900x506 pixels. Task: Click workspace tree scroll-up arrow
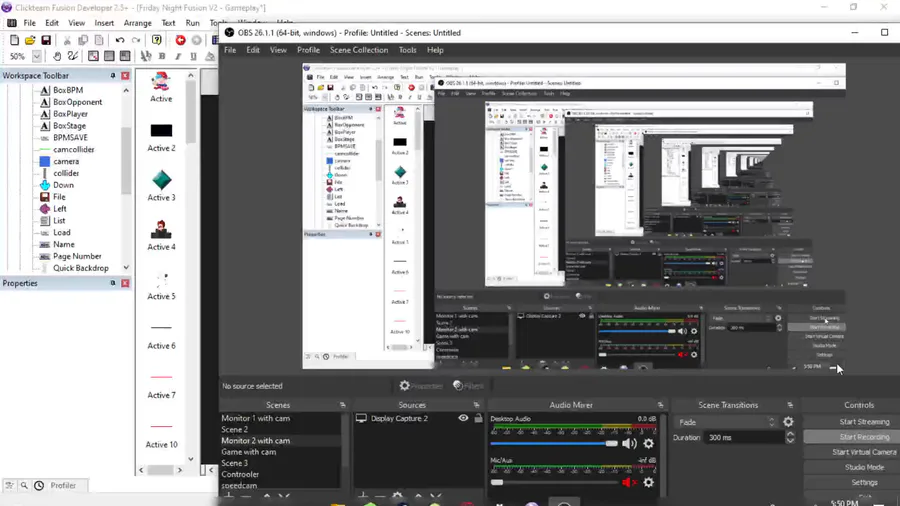tap(126, 90)
